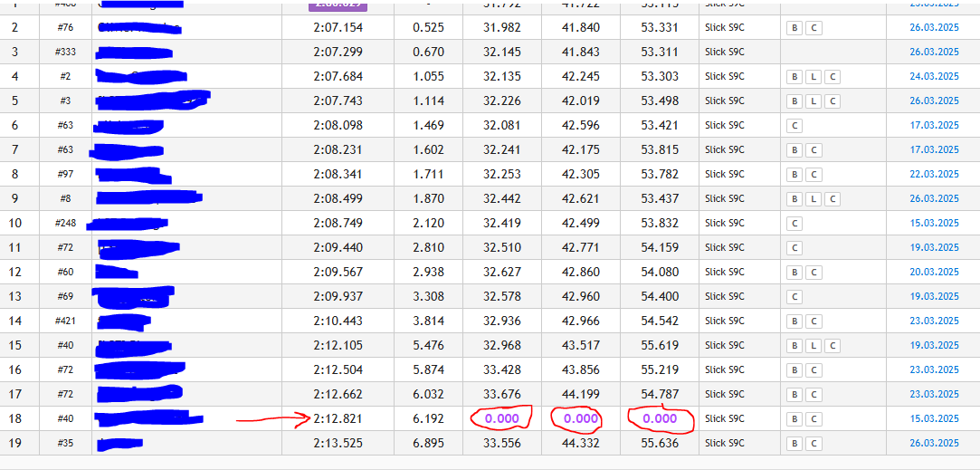Open the 23.03.2025 link in the 2:10.443 row

click(935, 321)
